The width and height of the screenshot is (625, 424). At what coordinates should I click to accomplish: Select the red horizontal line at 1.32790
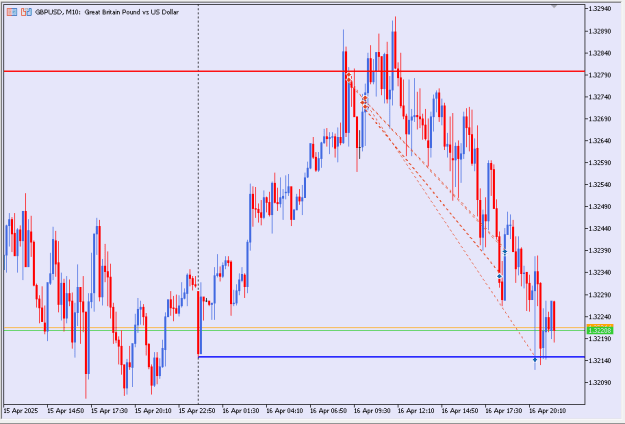[x=294, y=71]
